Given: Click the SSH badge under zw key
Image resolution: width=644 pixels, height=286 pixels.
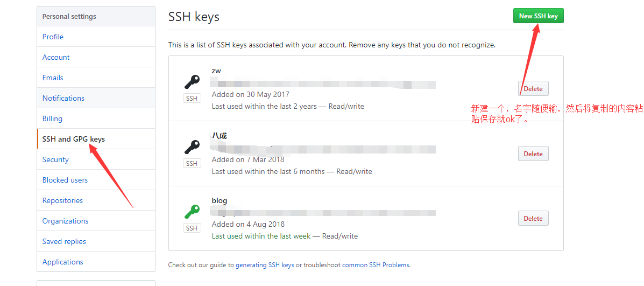Looking at the screenshot, I should [192, 99].
